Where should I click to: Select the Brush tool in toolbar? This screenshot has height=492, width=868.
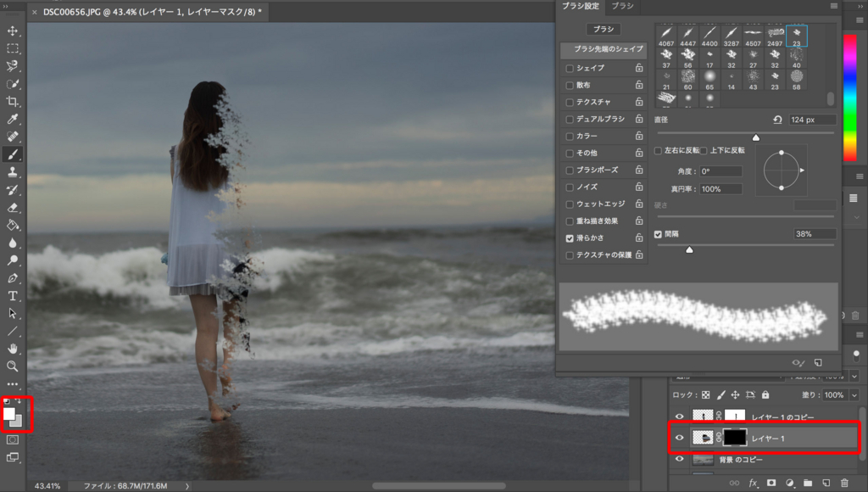(x=12, y=154)
